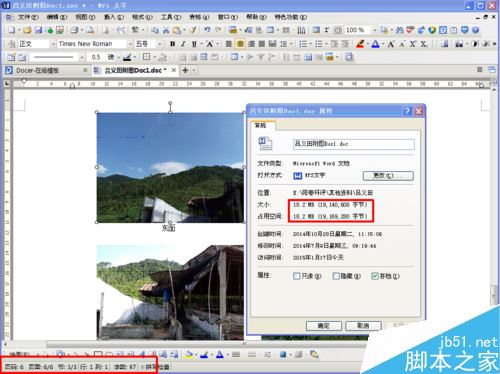Click the file name field in properties

[x=354, y=144]
